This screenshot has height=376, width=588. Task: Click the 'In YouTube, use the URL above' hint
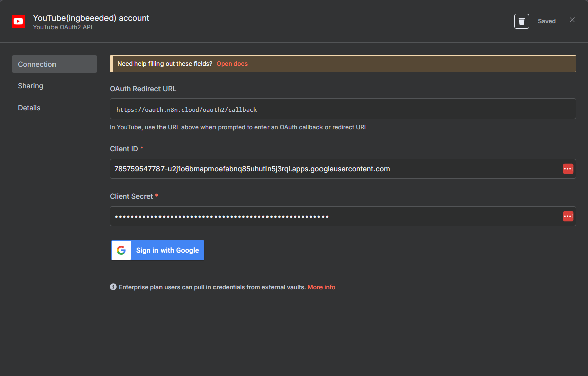pos(239,127)
